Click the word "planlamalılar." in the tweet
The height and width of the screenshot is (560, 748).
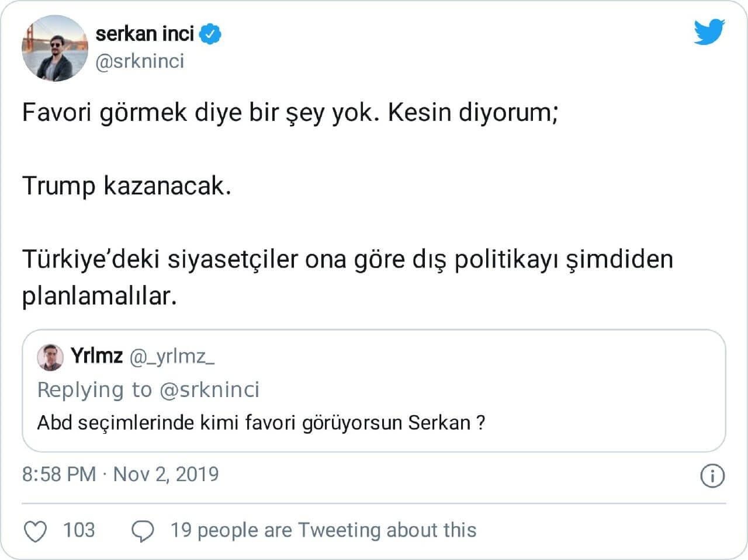pos(99,296)
